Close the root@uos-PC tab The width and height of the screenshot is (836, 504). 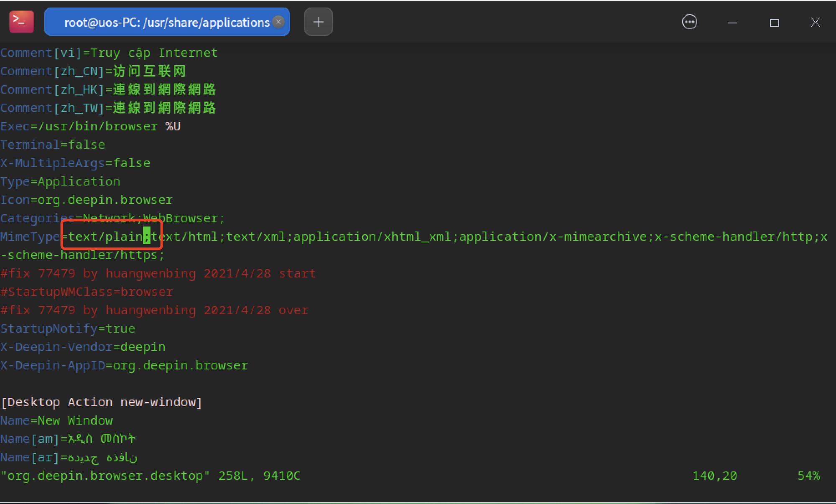point(278,22)
